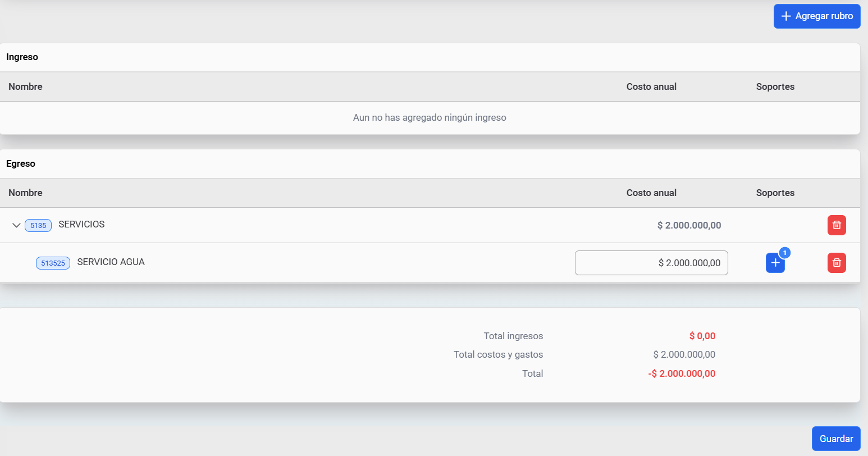Viewport: 868px width, 456px height.
Task: Click the Soportes header in Egreso table
Action: click(x=775, y=193)
